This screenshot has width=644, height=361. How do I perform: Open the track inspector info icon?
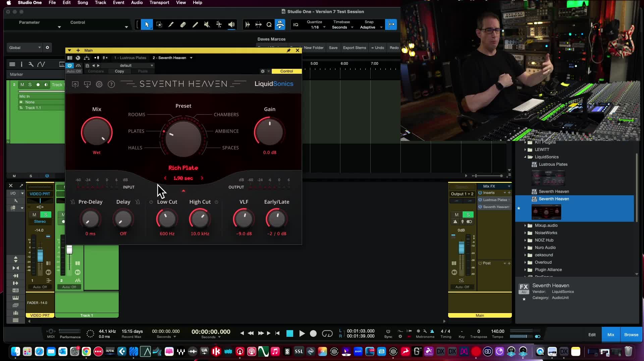[x=21, y=64]
